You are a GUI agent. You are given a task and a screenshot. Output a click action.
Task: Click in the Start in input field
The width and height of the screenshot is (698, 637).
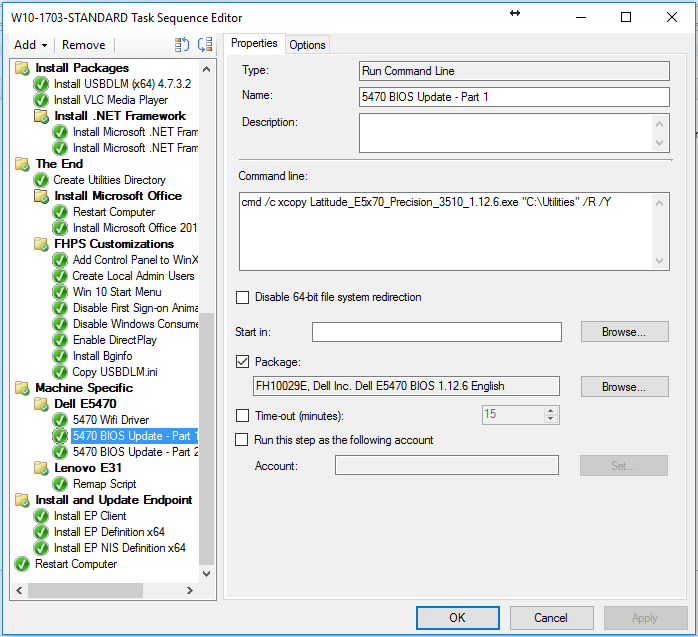coord(437,332)
